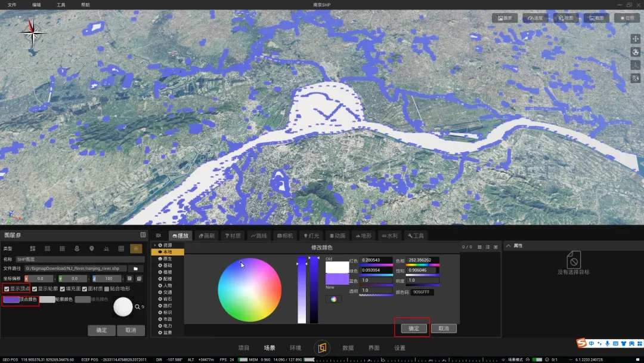644x363 pixels.
Task: Confirm color with 确定 in 修改颜色 dialog
Action: pyautogui.click(x=414, y=328)
